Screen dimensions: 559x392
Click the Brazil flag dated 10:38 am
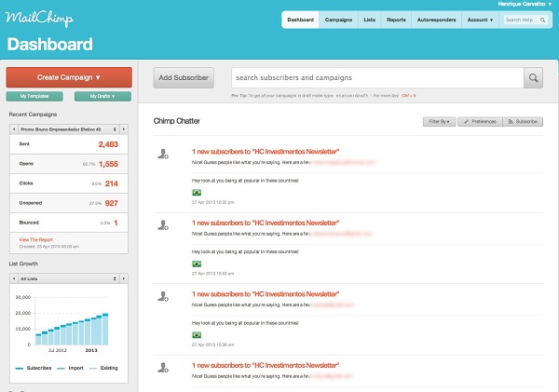tap(197, 335)
